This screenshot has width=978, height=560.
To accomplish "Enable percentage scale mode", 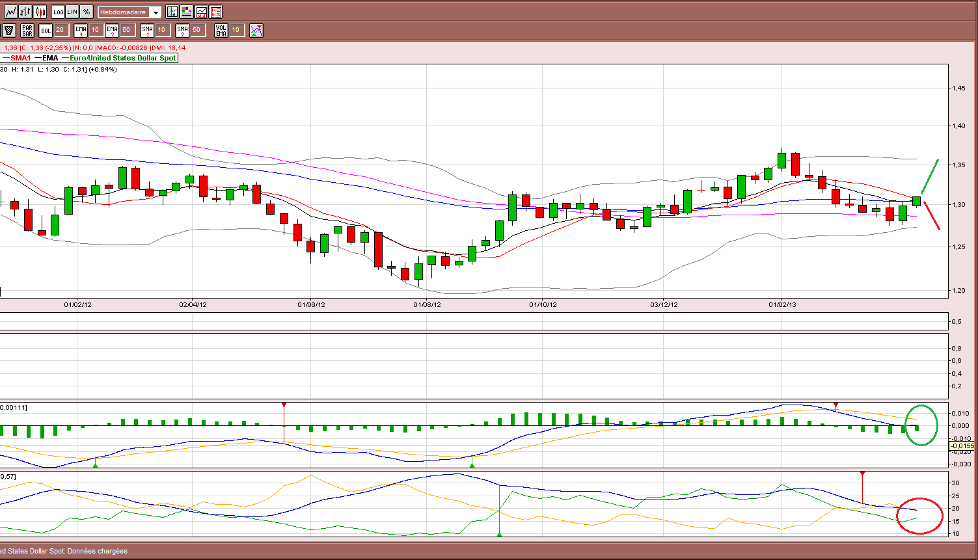I will [86, 12].
